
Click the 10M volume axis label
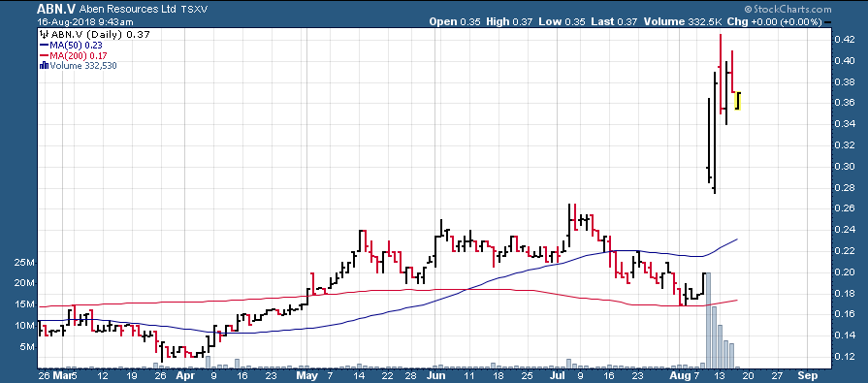coord(25,326)
